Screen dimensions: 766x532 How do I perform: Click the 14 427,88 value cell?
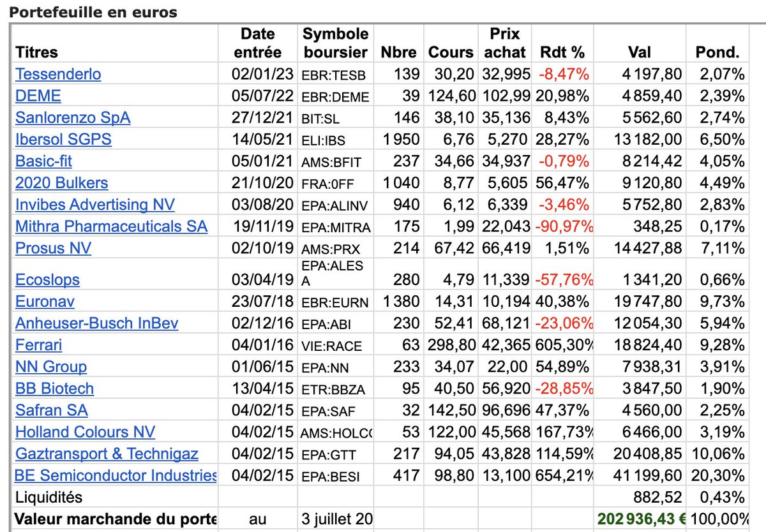647,248
